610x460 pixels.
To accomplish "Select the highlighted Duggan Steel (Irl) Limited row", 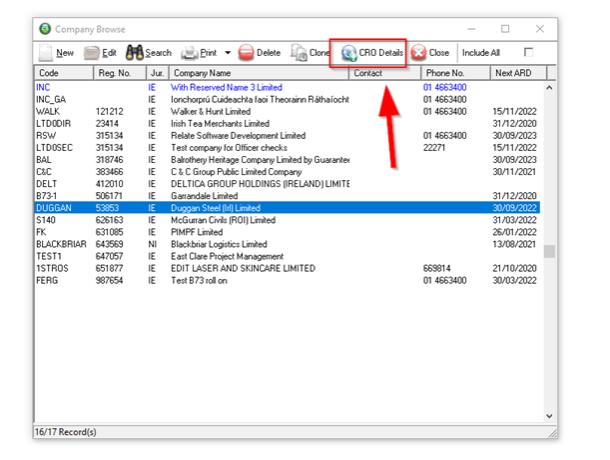I will click(287, 208).
